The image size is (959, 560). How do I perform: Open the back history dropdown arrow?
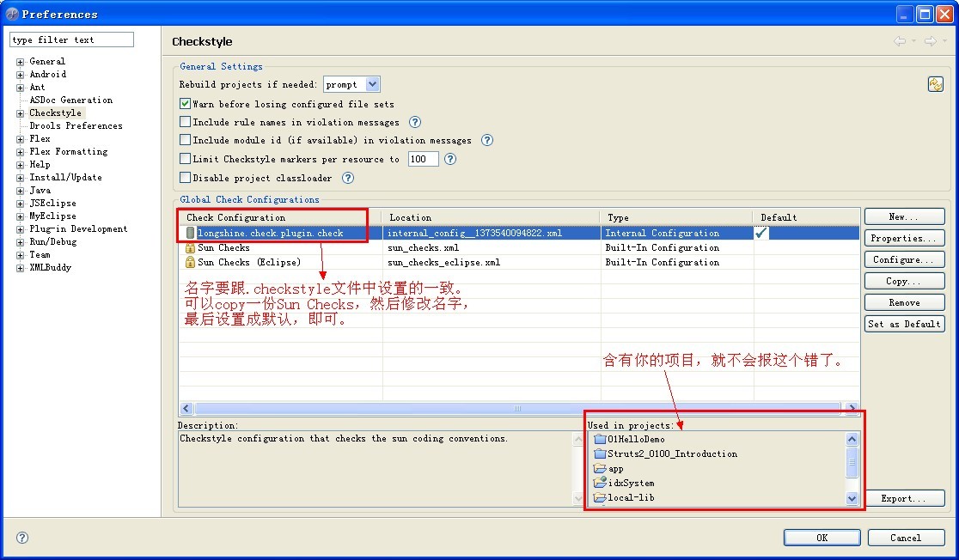913,41
